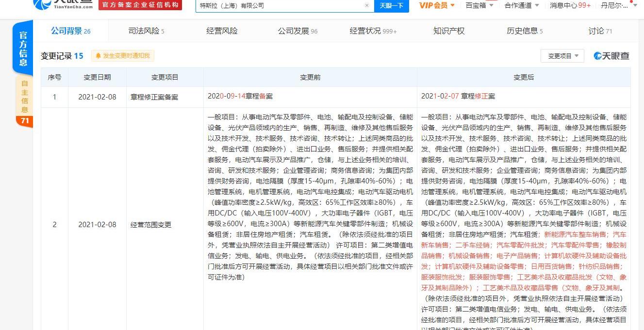The image size is (644, 330).
Task: Clear the search box with the X icon
Action: pos(367,5)
